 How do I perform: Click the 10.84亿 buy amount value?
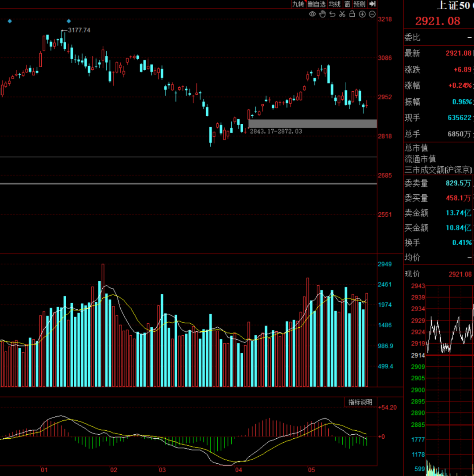[x=459, y=228]
